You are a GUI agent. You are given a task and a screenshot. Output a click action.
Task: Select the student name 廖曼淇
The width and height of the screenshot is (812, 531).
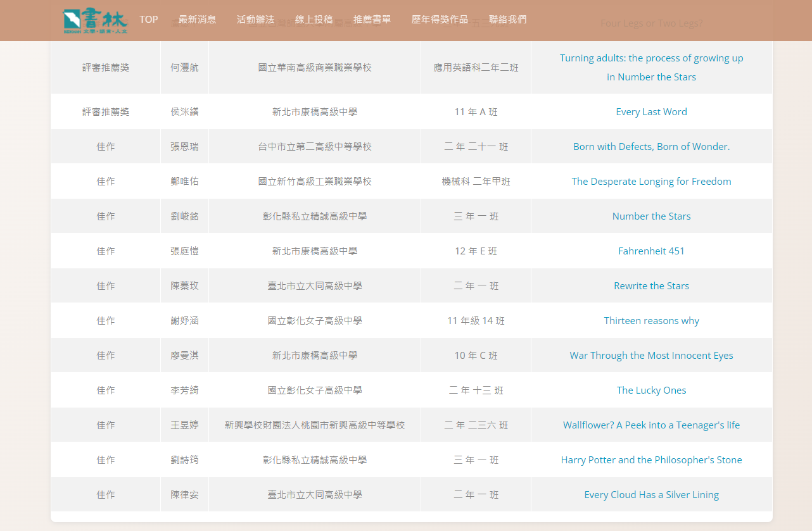(x=184, y=356)
